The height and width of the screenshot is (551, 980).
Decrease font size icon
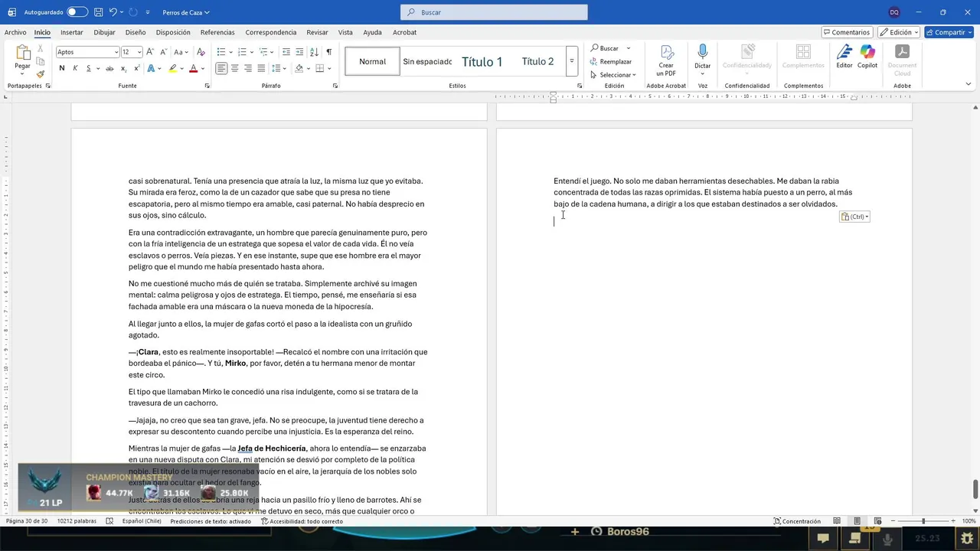tap(162, 52)
